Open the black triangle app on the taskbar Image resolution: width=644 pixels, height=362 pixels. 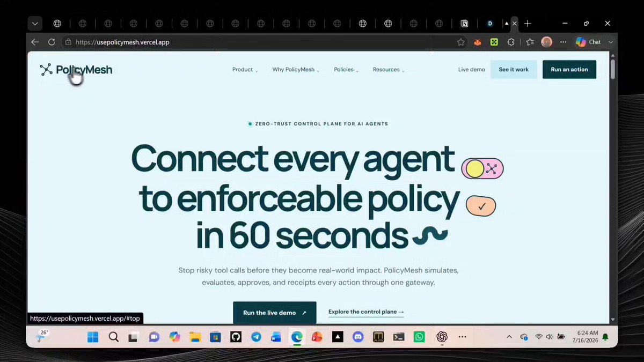(x=338, y=337)
